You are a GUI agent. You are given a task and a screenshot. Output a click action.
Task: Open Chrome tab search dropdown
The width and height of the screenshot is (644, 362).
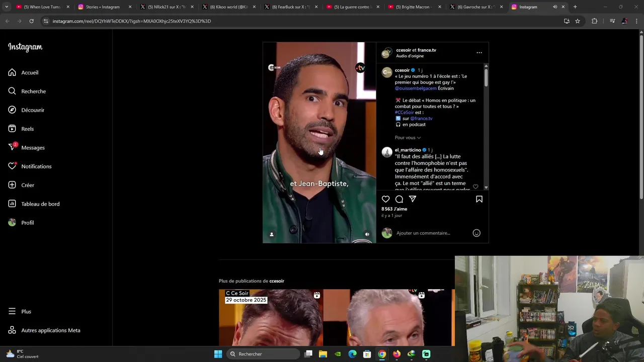6,7
